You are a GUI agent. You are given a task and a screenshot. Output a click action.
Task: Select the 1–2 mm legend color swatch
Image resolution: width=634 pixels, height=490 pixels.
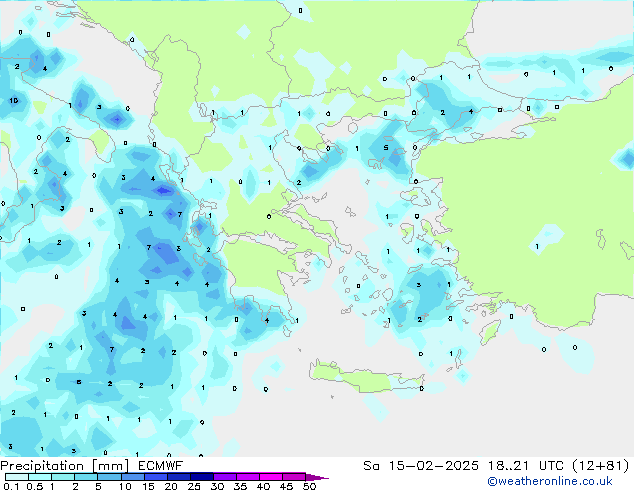click(63, 477)
